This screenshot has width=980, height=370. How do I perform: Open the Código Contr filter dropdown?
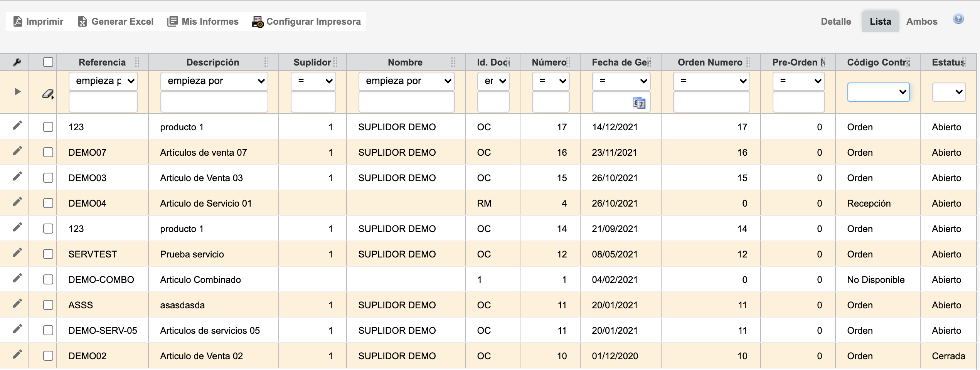(x=878, y=92)
